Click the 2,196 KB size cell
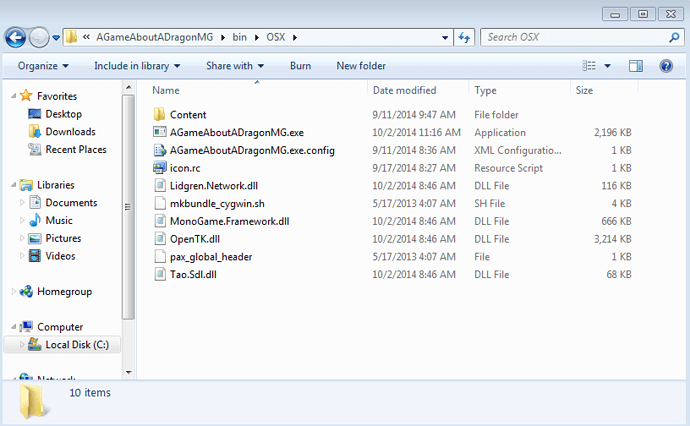The height and width of the screenshot is (426, 690). pos(613,132)
